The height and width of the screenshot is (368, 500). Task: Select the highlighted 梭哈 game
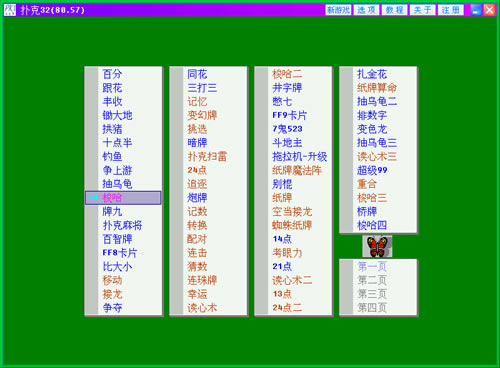tap(123, 198)
